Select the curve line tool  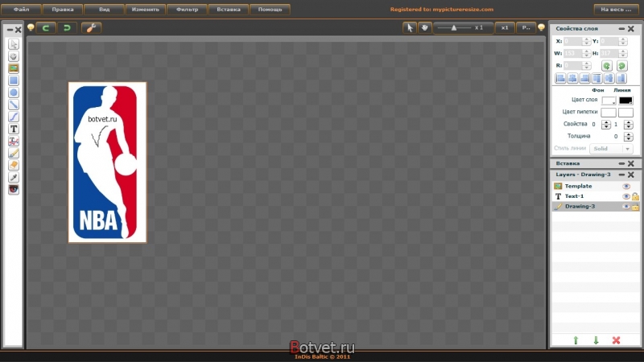coord(14,117)
